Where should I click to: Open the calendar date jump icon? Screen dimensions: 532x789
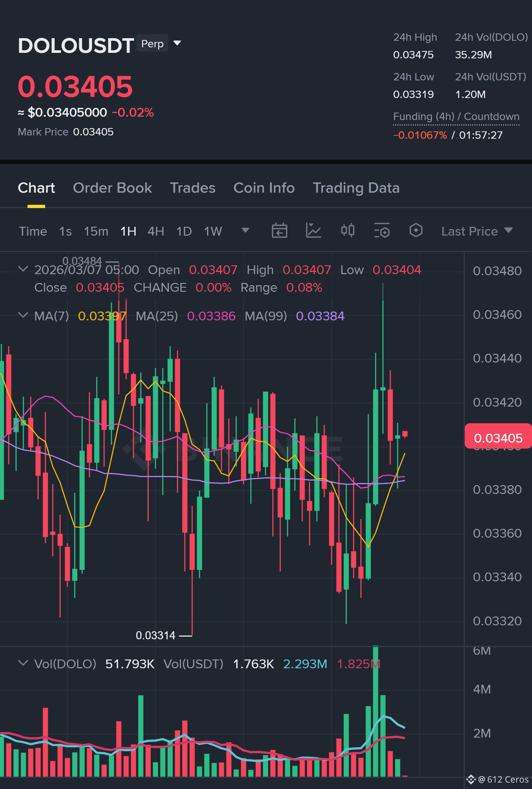click(x=279, y=231)
